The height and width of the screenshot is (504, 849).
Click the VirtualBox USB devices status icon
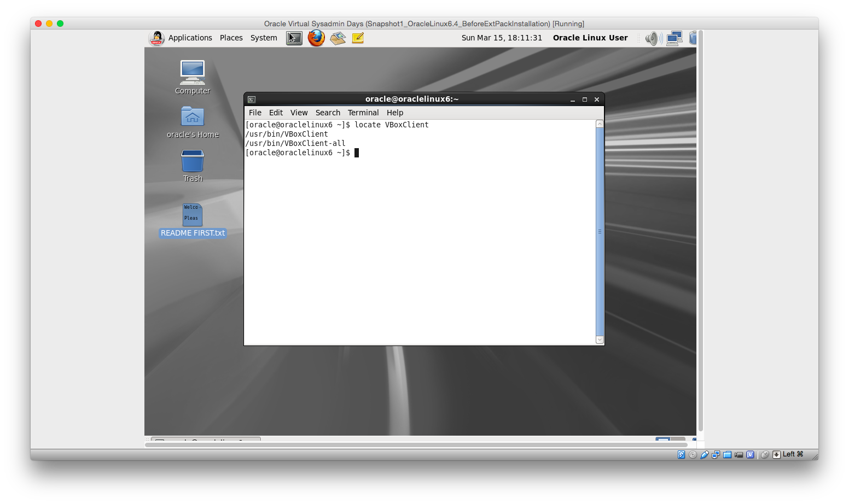(x=704, y=455)
